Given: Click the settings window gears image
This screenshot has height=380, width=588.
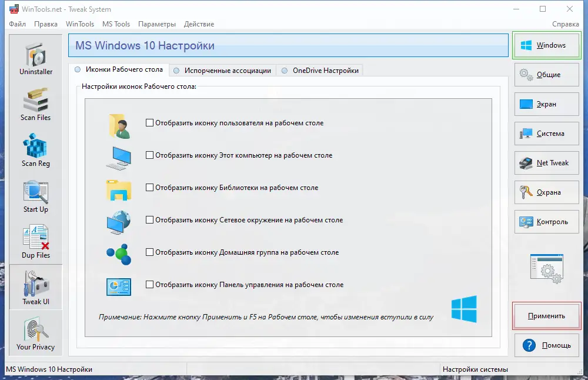Looking at the screenshot, I should [547, 269].
